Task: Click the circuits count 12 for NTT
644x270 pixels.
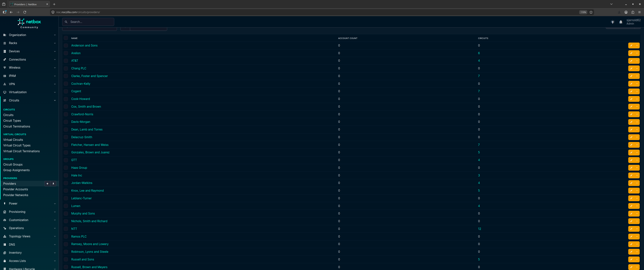Action: click(479, 229)
